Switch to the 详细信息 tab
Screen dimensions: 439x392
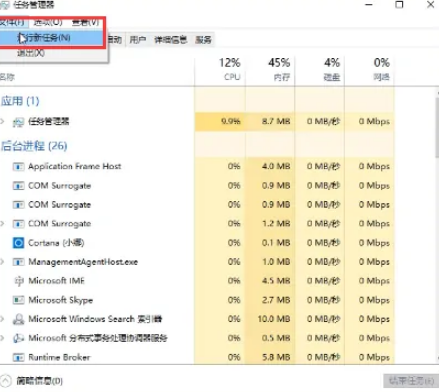click(170, 40)
